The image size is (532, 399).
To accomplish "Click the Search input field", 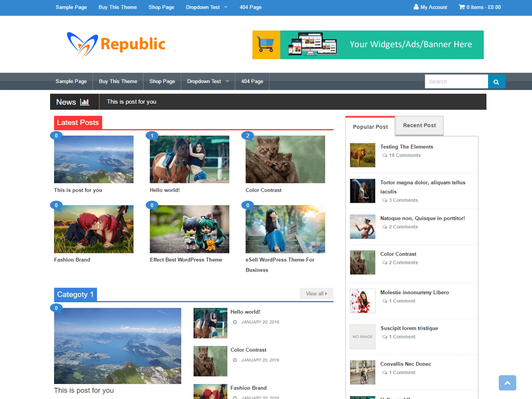I will pos(457,82).
